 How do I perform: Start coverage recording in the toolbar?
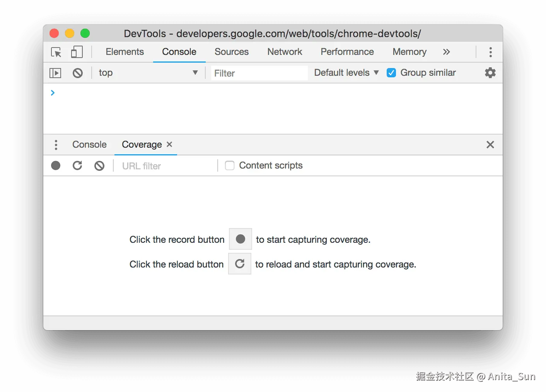click(x=56, y=166)
